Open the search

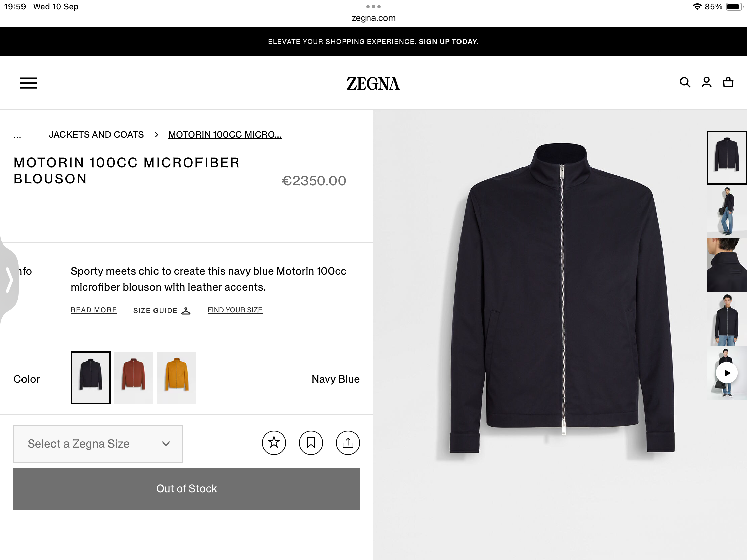(x=685, y=82)
